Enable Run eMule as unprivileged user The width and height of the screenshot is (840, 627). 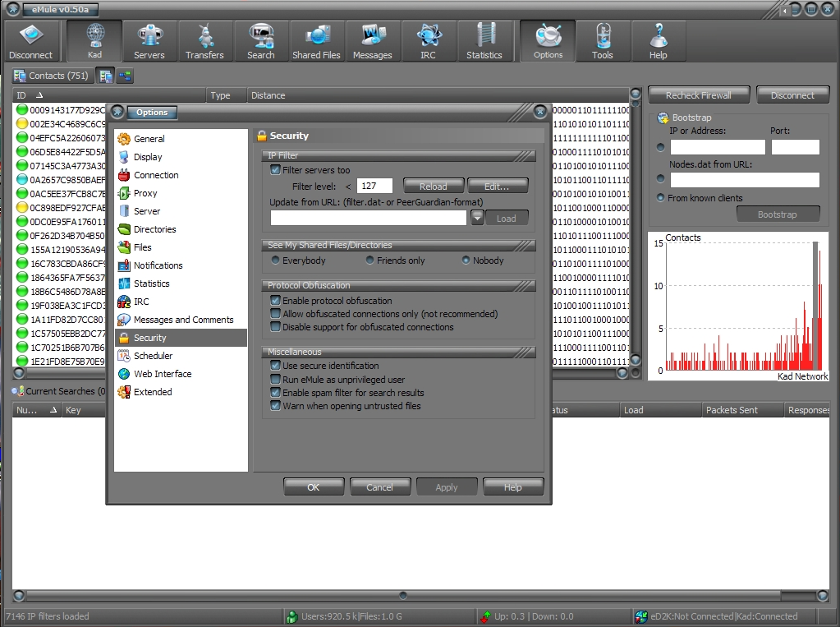point(275,379)
